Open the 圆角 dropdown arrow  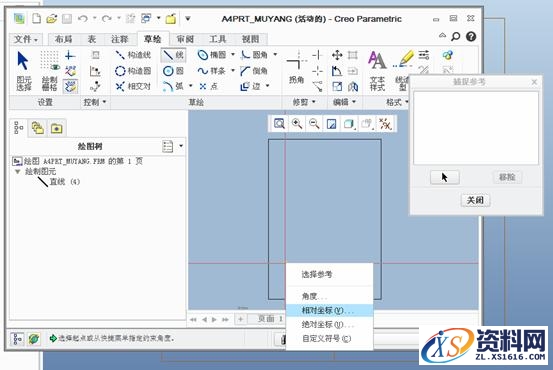click(x=275, y=55)
